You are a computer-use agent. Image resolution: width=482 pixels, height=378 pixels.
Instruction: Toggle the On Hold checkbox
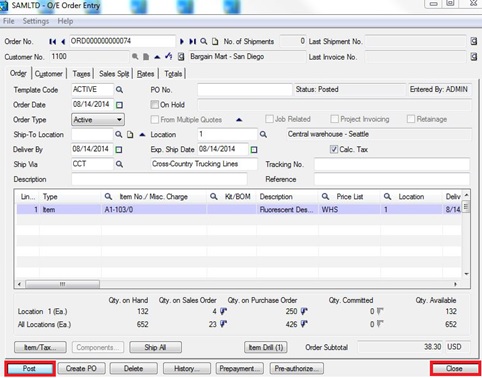pos(154,105)
